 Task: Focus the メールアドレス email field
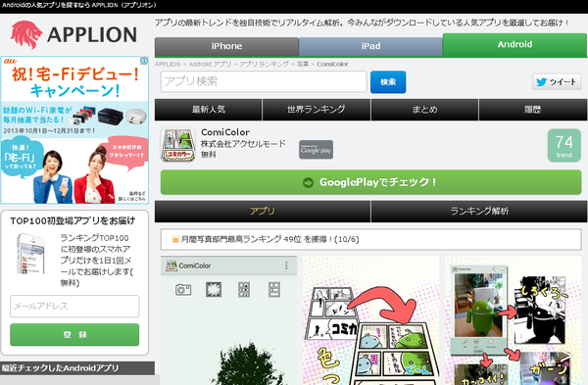(74, 307)
